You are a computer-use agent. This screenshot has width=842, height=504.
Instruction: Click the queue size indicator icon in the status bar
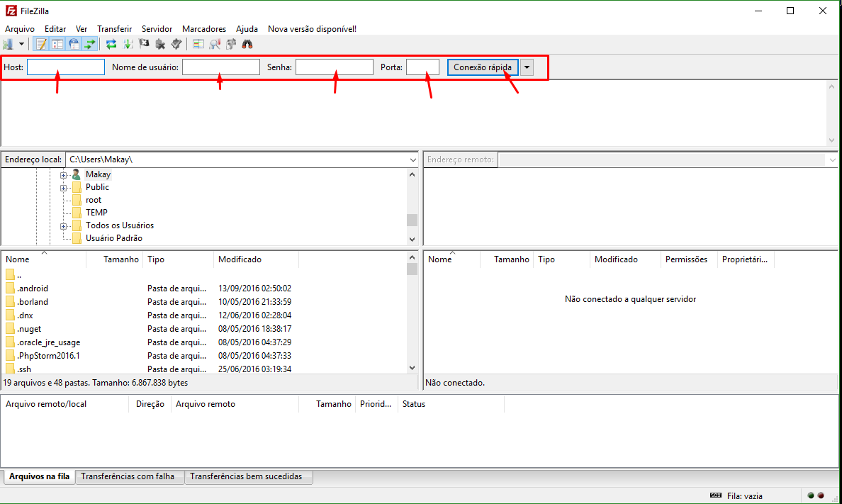click(x=716, y=495)
